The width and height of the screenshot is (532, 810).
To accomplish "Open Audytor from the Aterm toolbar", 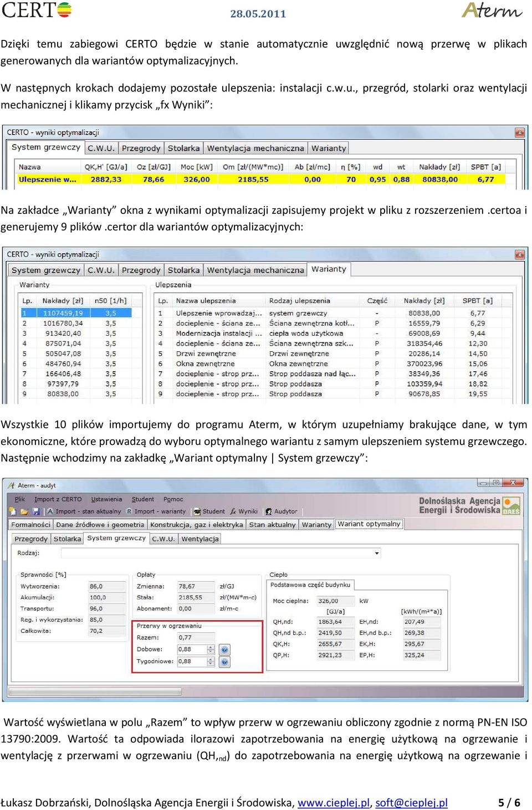I will click(282, 511).
